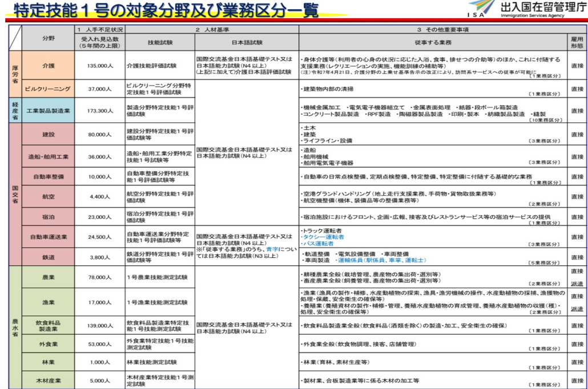Click the 24,500人 value
This screenshot has width=588, height=389.
100,237
